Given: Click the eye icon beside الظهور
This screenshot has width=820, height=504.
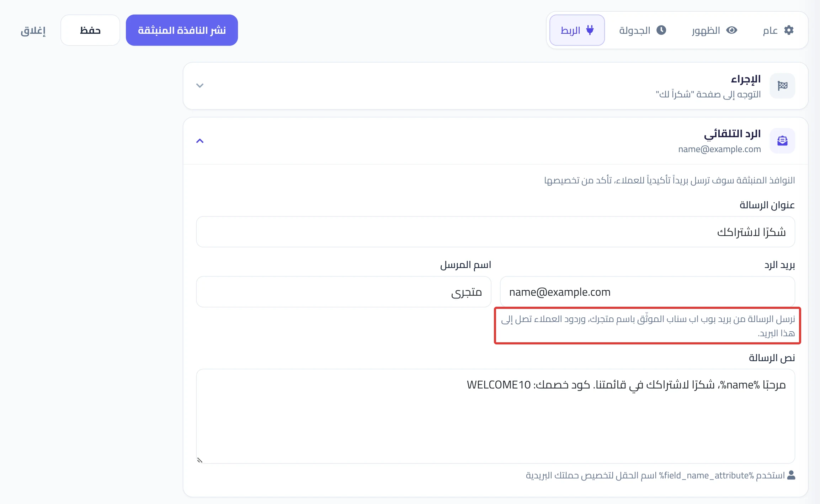Looking at the screenshot, I should point(731,30).
